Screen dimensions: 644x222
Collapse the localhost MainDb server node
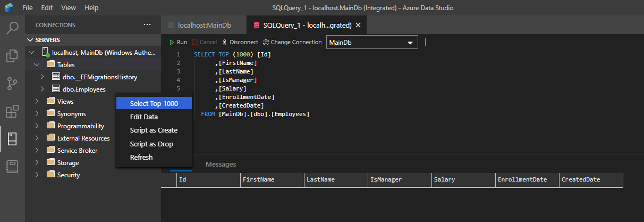click(x=32, y=52)
